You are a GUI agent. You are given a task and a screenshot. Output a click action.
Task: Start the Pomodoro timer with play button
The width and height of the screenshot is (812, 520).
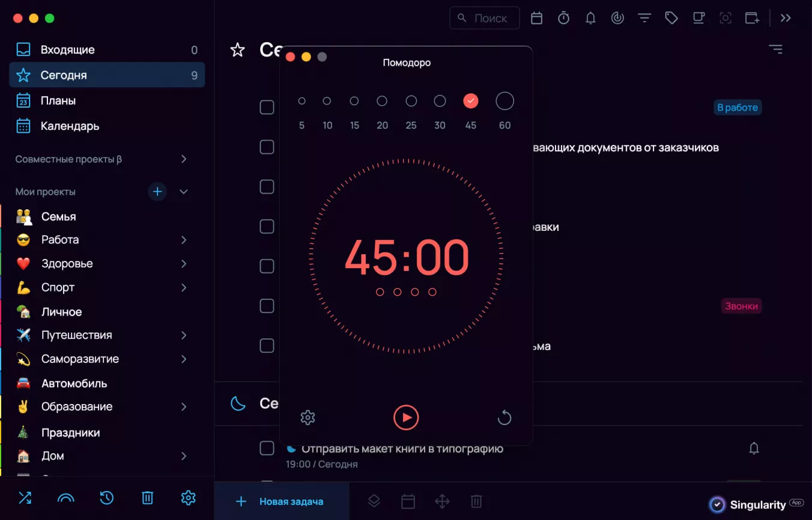click(x=406, y=417)
